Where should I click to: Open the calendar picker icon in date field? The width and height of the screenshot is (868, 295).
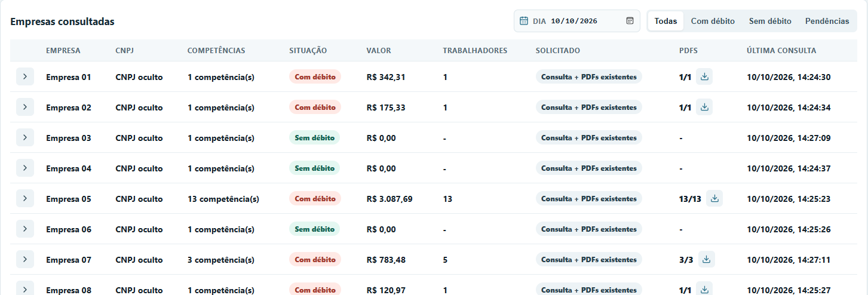click(x=630, y=21)
